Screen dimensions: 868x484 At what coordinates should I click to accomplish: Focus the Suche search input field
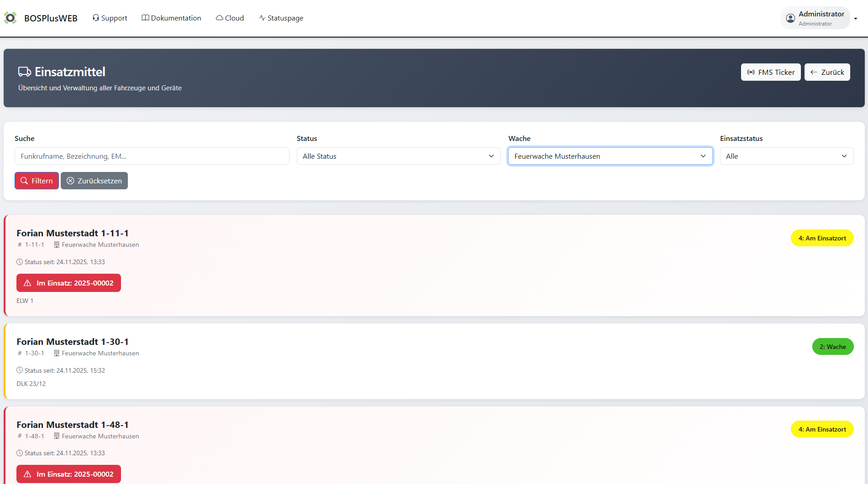[x=152, y=156]
